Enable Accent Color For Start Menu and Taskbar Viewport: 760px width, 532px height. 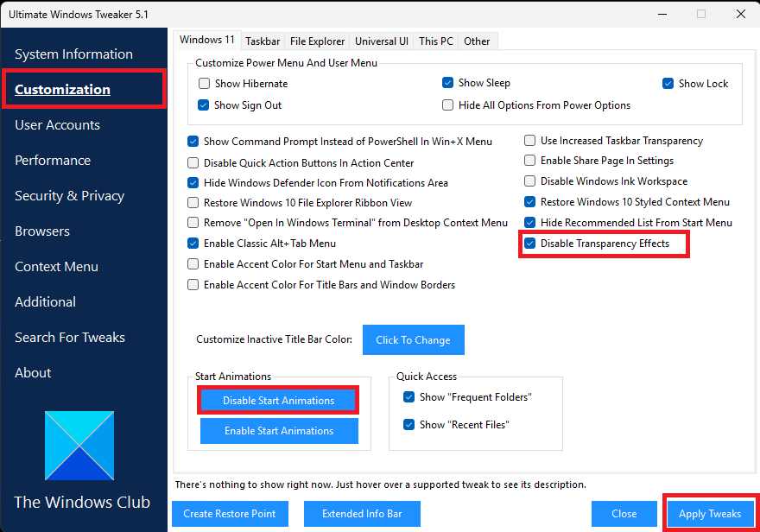coord(192,264)
